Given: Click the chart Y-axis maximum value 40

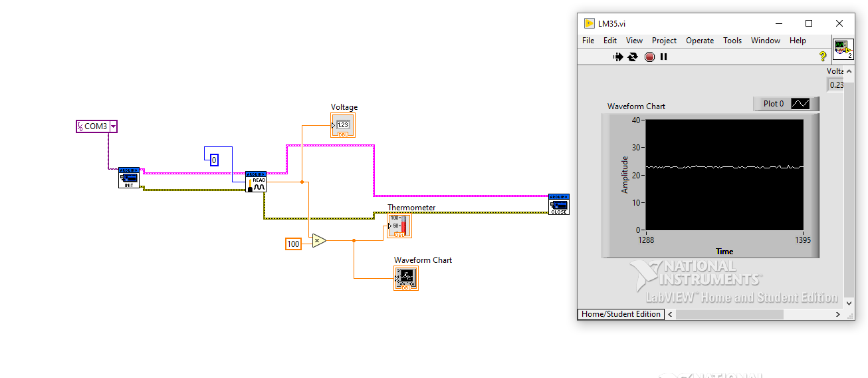Looking at the screenshot, I should [x=636, y=120].
